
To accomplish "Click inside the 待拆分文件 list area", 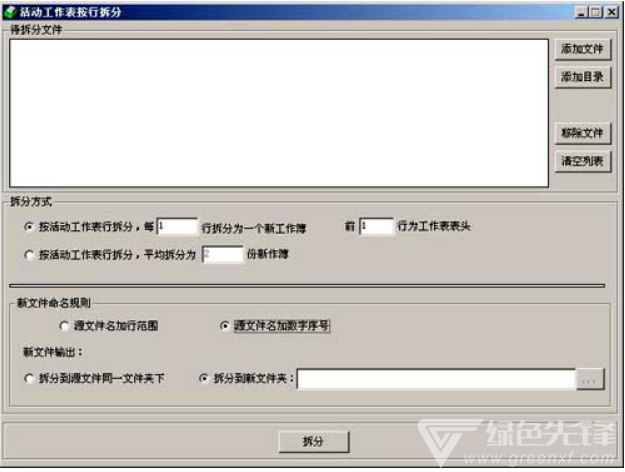I will pos(279,113).
